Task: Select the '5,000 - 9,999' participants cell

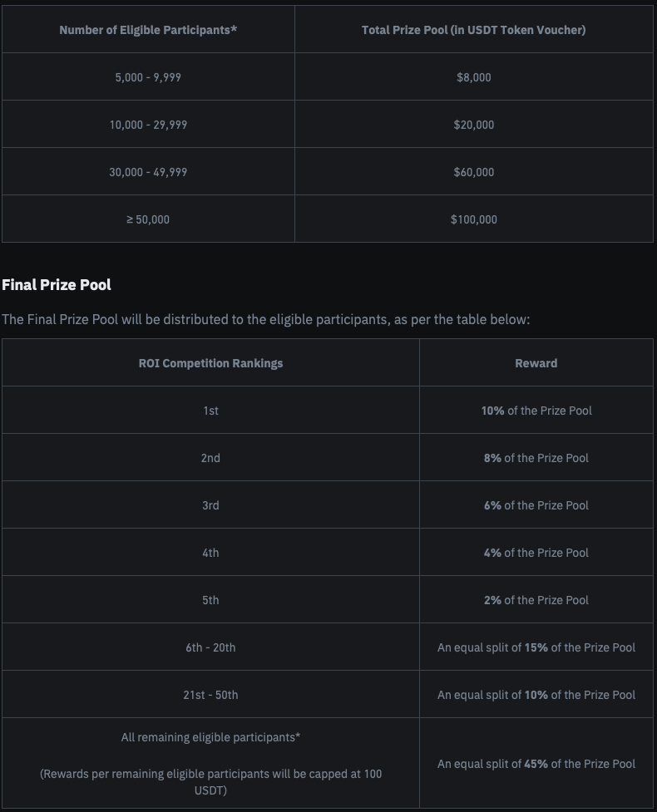Action: [148, 77]
